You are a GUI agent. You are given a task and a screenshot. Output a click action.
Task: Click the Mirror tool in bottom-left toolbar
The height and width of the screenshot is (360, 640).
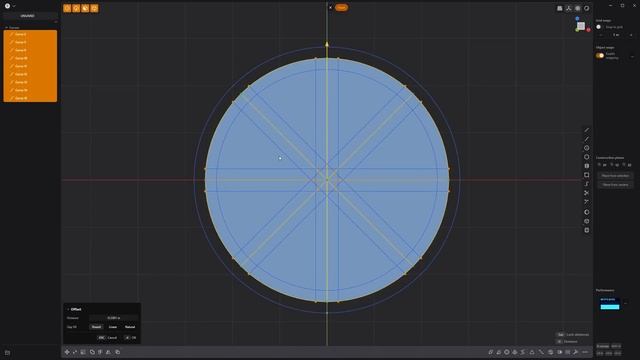(x=108, y=352)
